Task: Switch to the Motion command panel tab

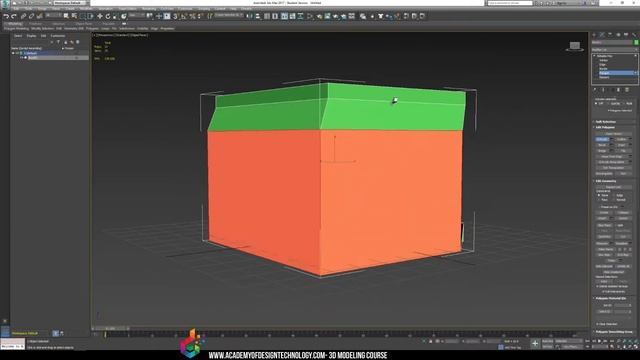Action: pyautogui.click(x=618, y=35)
